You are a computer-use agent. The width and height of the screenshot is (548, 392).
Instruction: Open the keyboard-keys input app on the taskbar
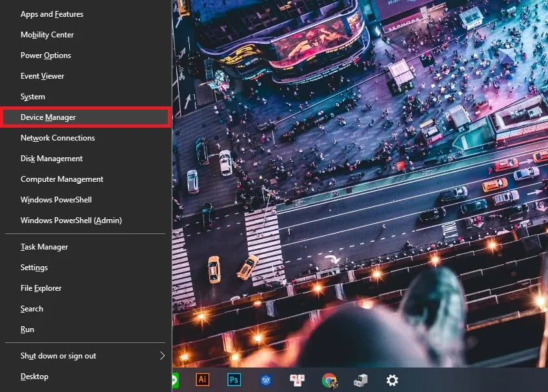pos(296,380)
